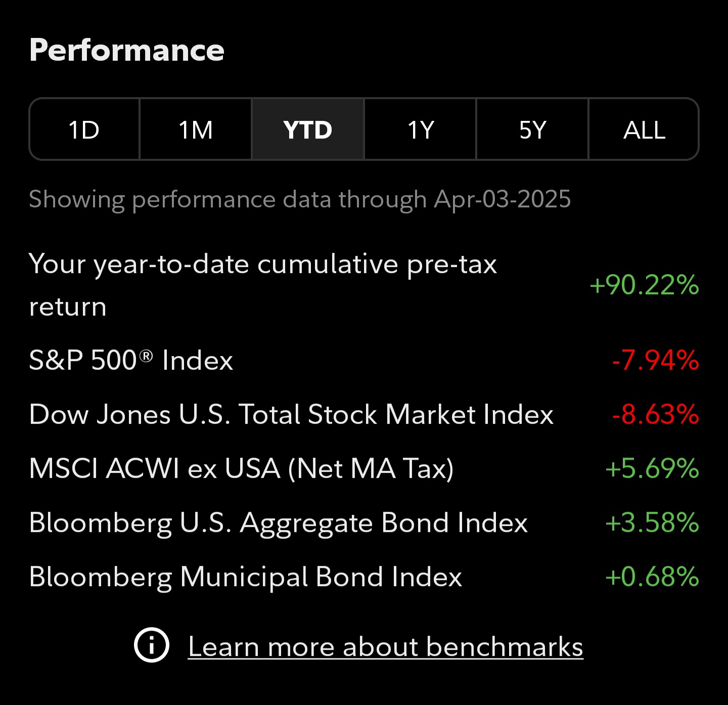The width and height of the screenshot is (728, 705).
Task: Click the Performance heading
Action: [127, 50]
